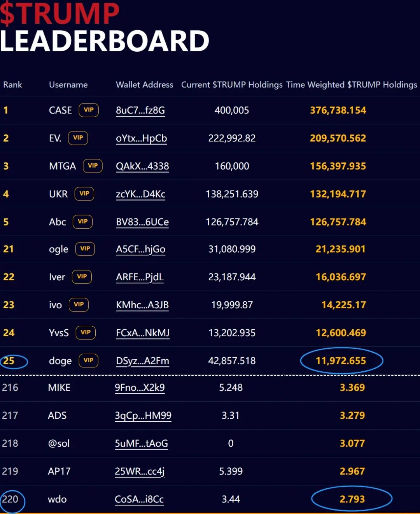Select username CASE in rank 1 row

click(x=60, y=110)
